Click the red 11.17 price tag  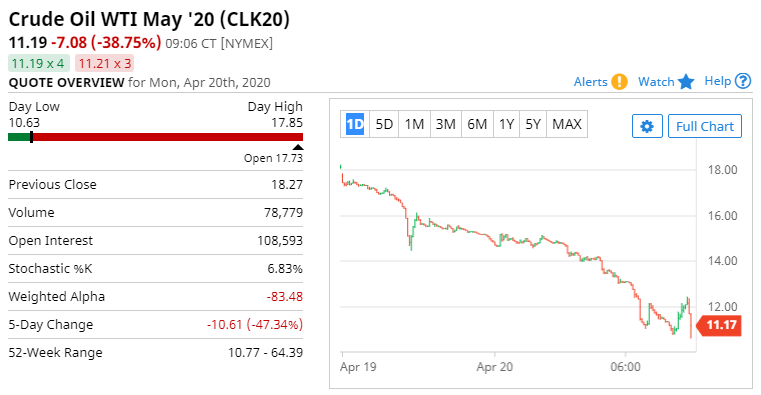[719, 325]
